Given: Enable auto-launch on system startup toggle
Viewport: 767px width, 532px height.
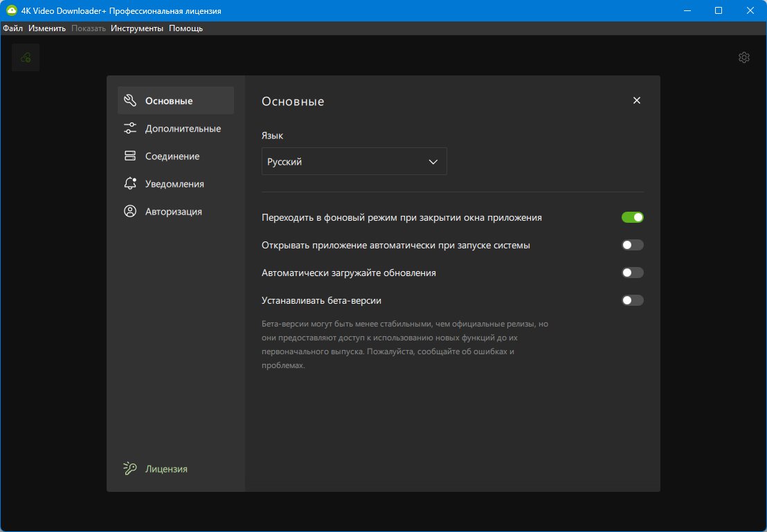Looking at the screenshot, I should pos(633,245).
